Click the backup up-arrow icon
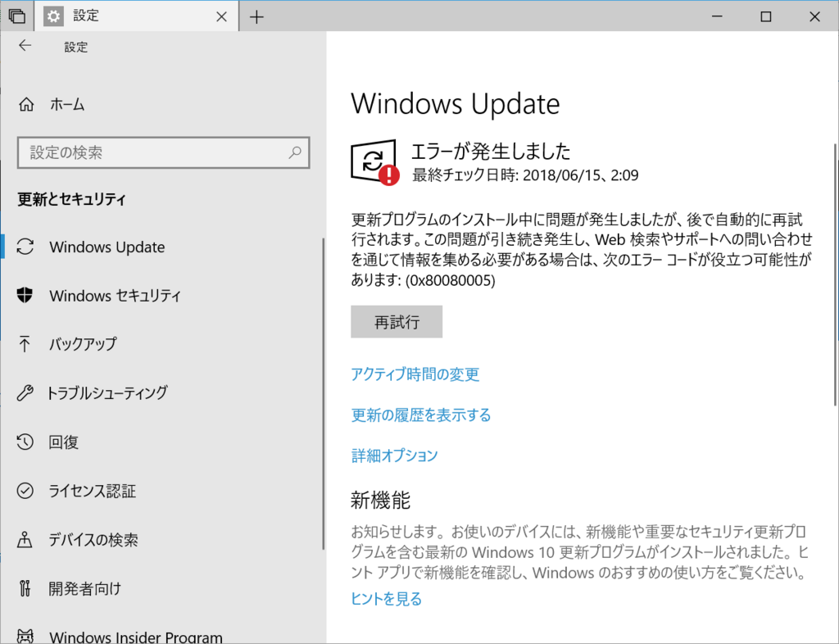Viewport: 839px width, 644px height. pos(25,344)
